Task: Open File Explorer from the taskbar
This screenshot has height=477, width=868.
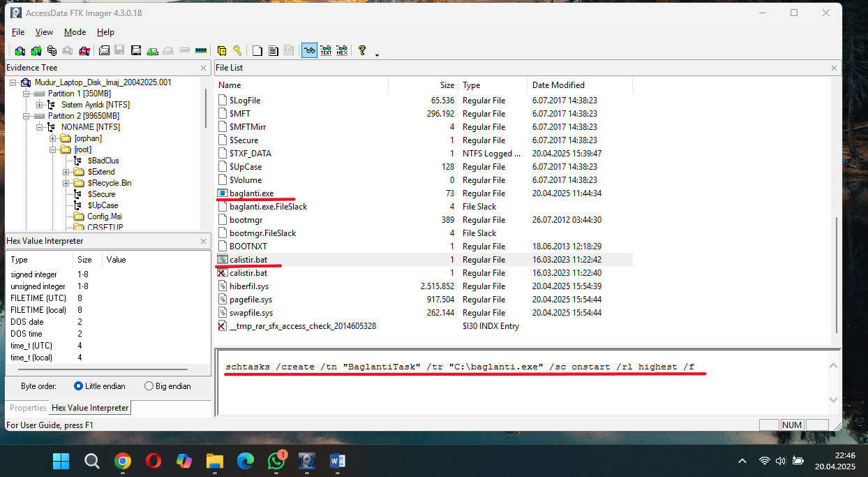Action: (214, 461)
